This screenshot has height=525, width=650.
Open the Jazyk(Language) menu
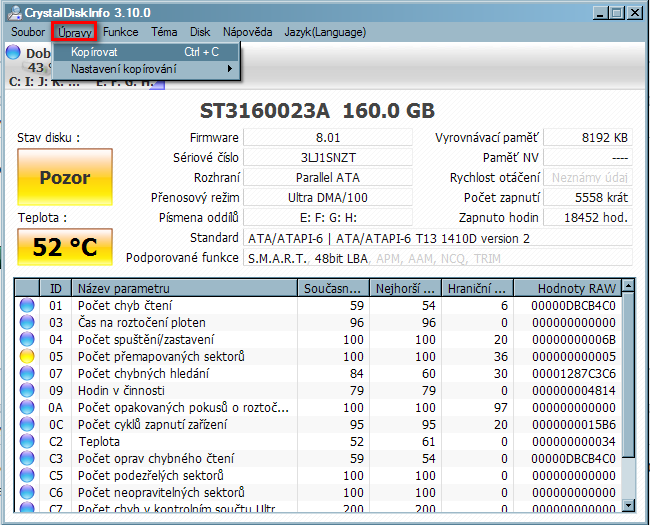(325, 32)
